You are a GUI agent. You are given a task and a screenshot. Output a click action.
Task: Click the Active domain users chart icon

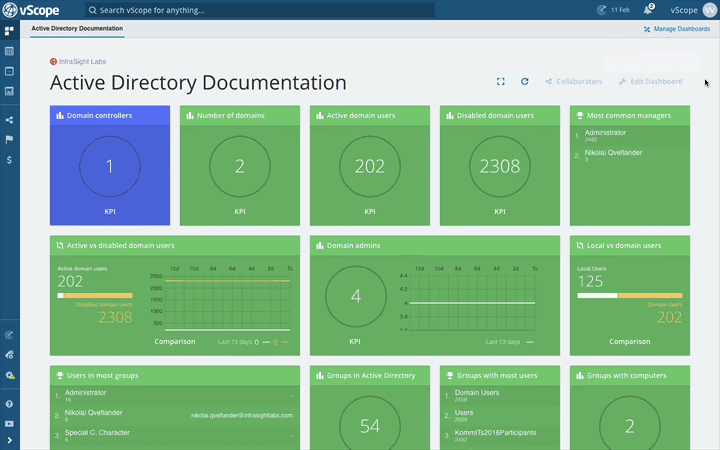[320, 116]
